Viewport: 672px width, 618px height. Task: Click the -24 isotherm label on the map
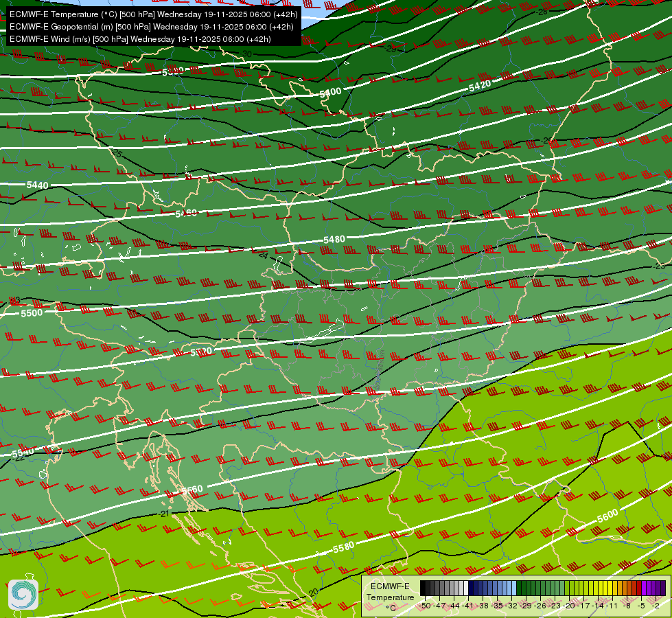(263, 255)
